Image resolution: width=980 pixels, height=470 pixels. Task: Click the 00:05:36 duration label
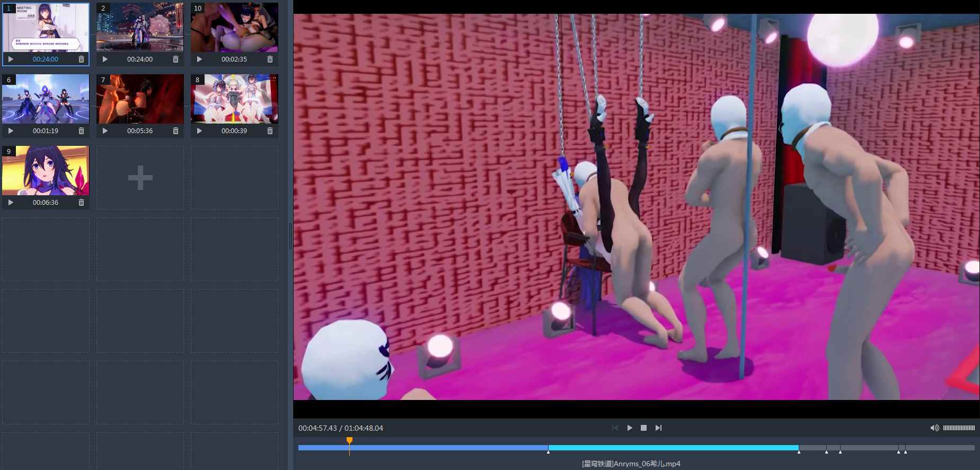(x=140, y=131)
